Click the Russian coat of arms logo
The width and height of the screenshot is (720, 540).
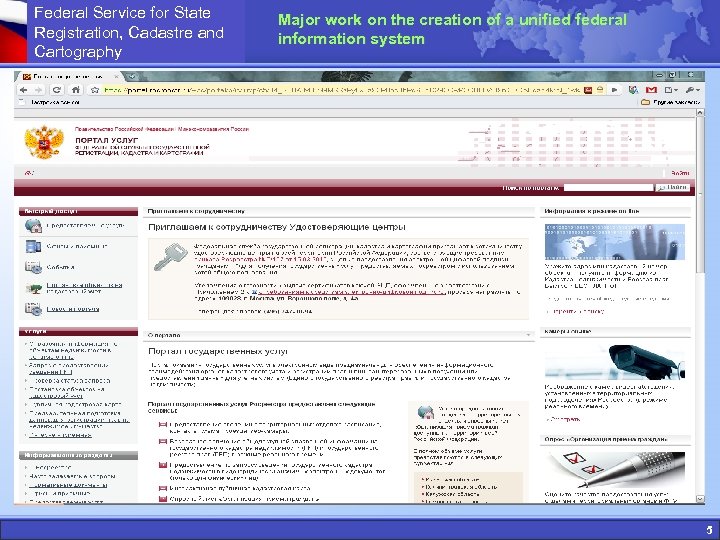(44, 142)
